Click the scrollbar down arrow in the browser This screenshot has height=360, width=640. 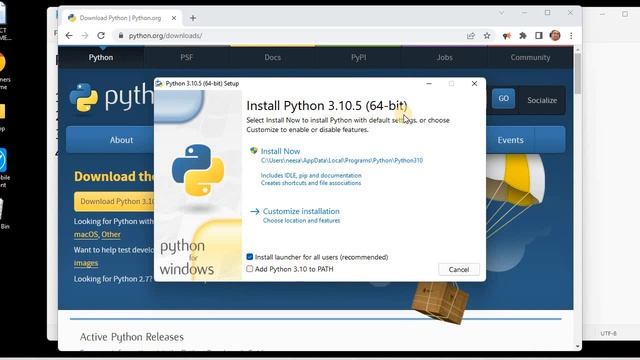578,346
